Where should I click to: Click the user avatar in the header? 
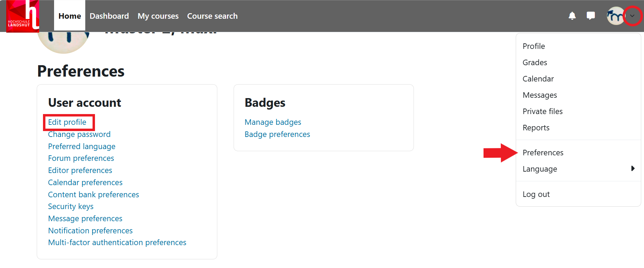[615, 16]
